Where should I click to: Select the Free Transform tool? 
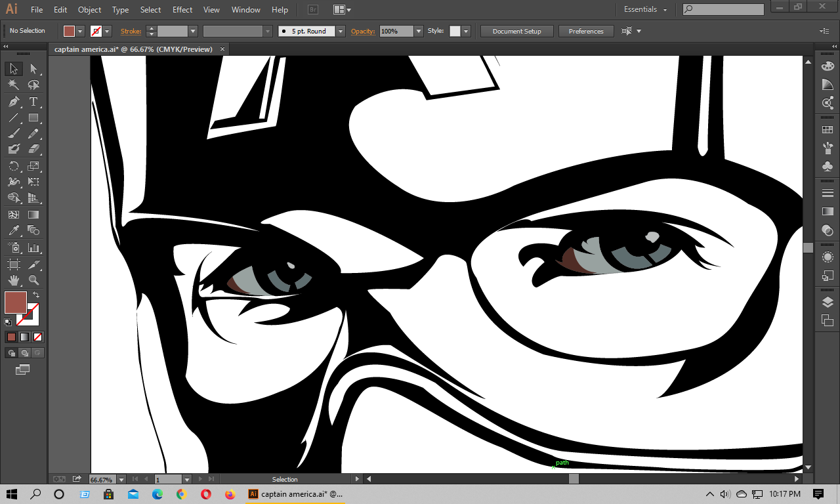(x=33, y=182)
